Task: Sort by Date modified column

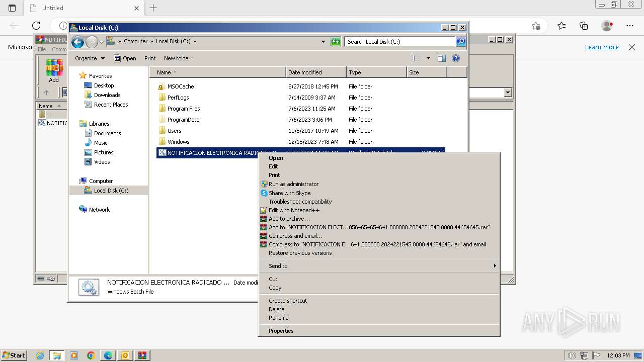Action: (x=316, y=72)
